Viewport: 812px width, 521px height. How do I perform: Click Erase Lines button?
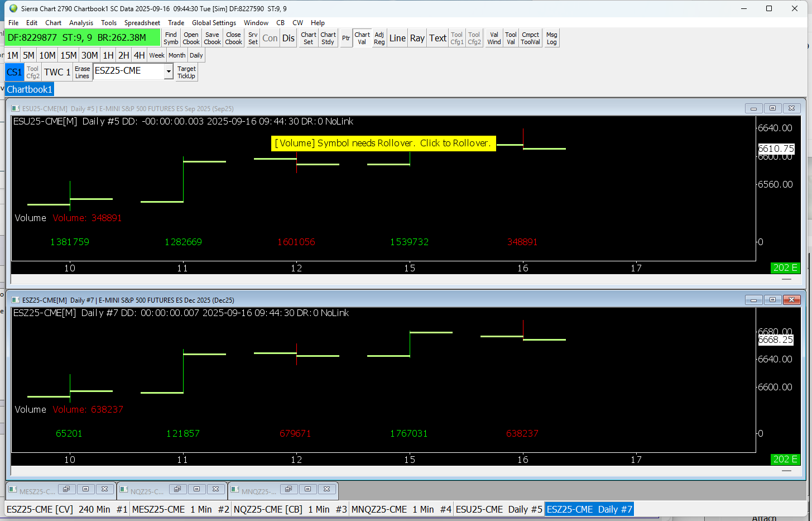[x=82, y=72]
